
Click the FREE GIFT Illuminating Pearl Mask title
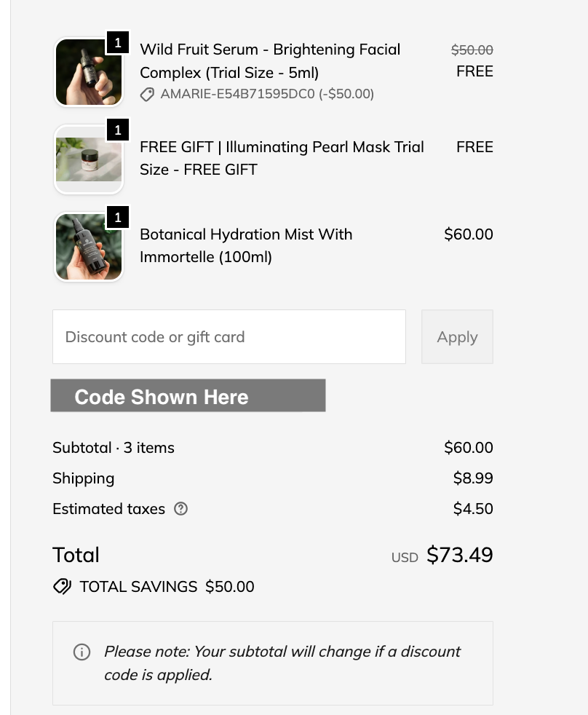pos(281,158)
